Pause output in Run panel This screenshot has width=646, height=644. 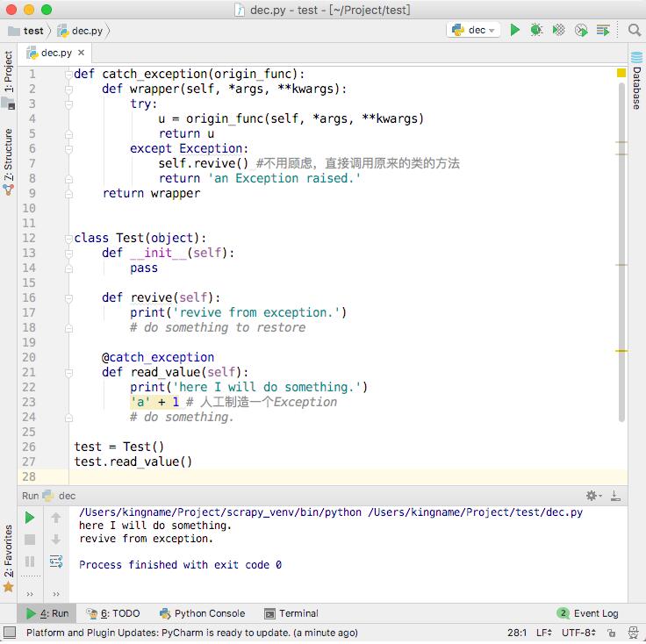[x=30, y=562]
